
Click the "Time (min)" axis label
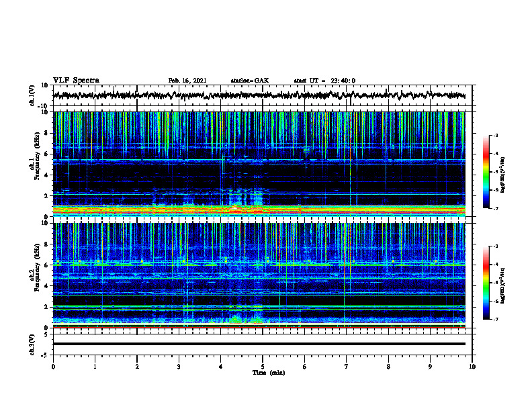[269, 373]
